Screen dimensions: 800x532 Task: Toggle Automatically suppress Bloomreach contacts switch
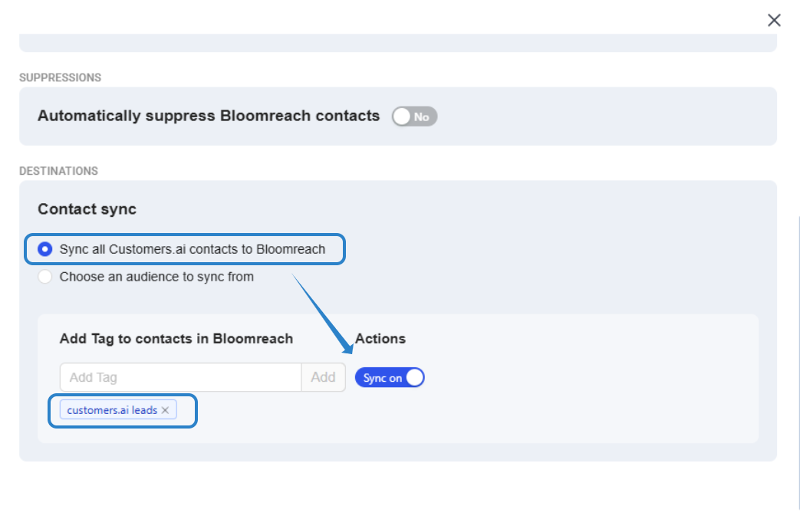click(414, 117)
